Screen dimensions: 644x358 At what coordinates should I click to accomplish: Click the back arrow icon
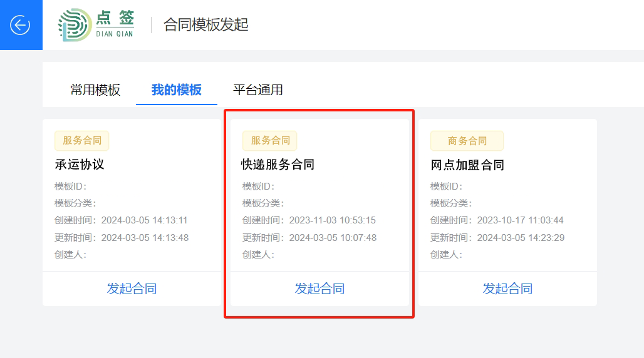tap(20, 25)
